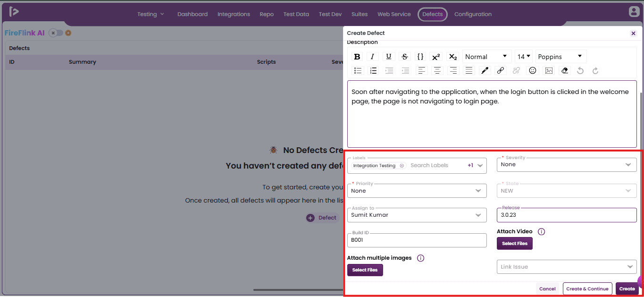Show info for Attach multiple images
The height and width of the screenshot is (297, 644).
(x=421, y=258)
